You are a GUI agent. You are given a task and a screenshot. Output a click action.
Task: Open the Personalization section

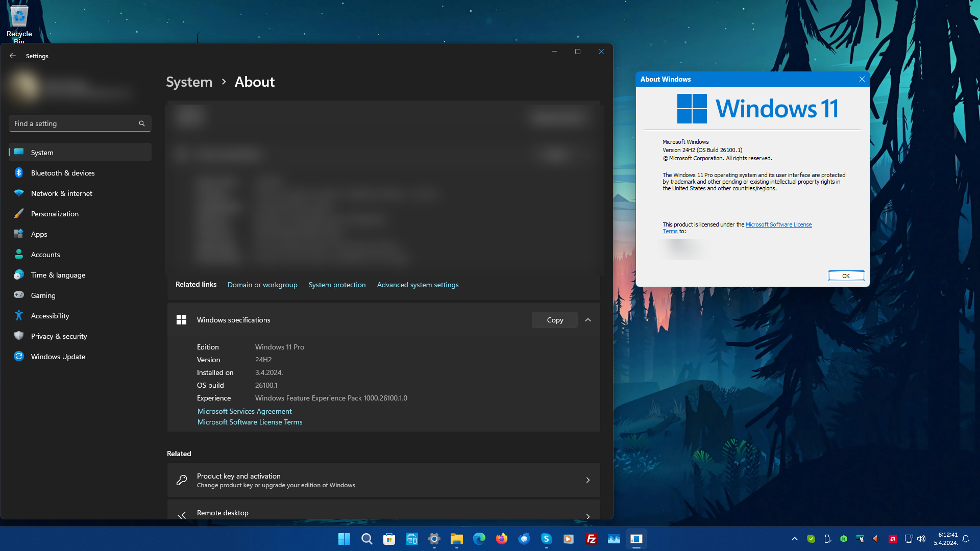pos(55,214)
